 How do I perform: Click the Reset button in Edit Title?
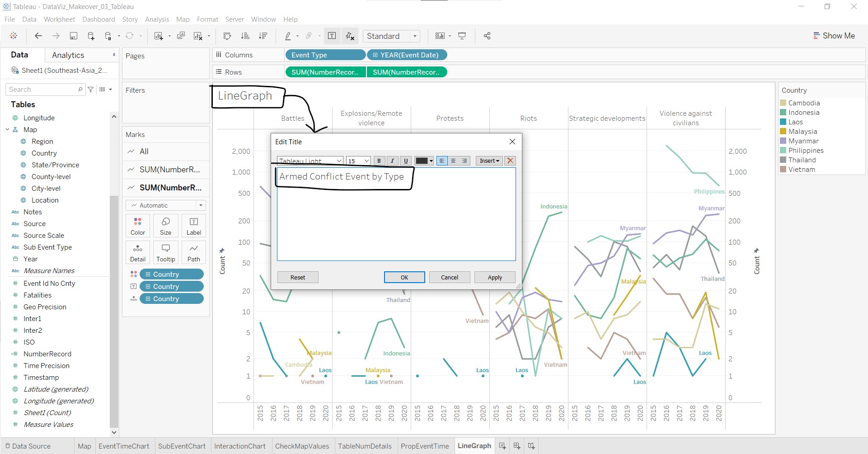pos(298,277)
